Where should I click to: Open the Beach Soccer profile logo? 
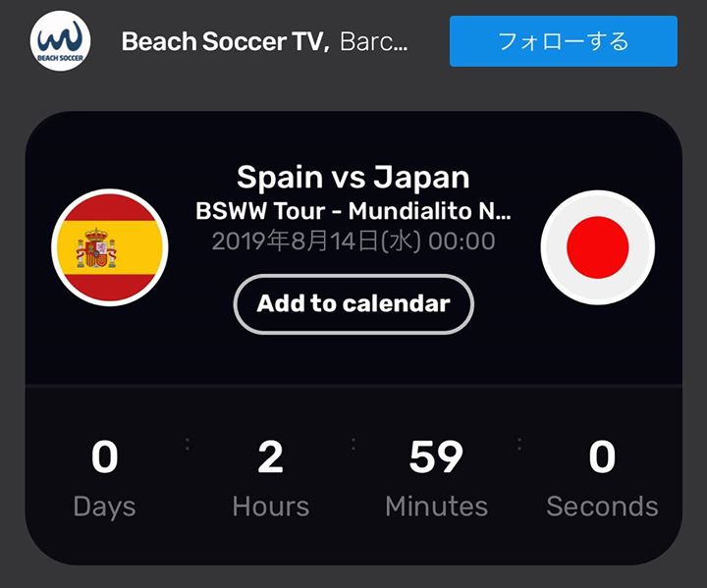coord(61,41)
